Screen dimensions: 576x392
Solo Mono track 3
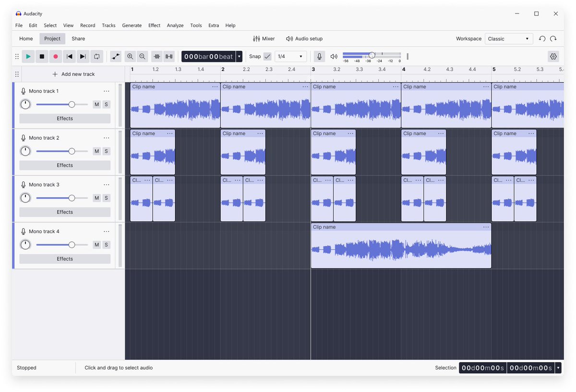tap(106, 198)
